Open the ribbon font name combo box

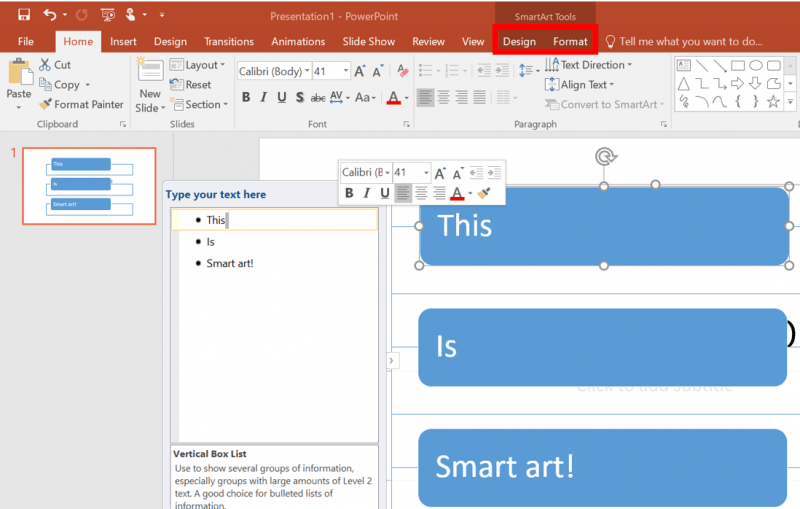pos(274,71)
